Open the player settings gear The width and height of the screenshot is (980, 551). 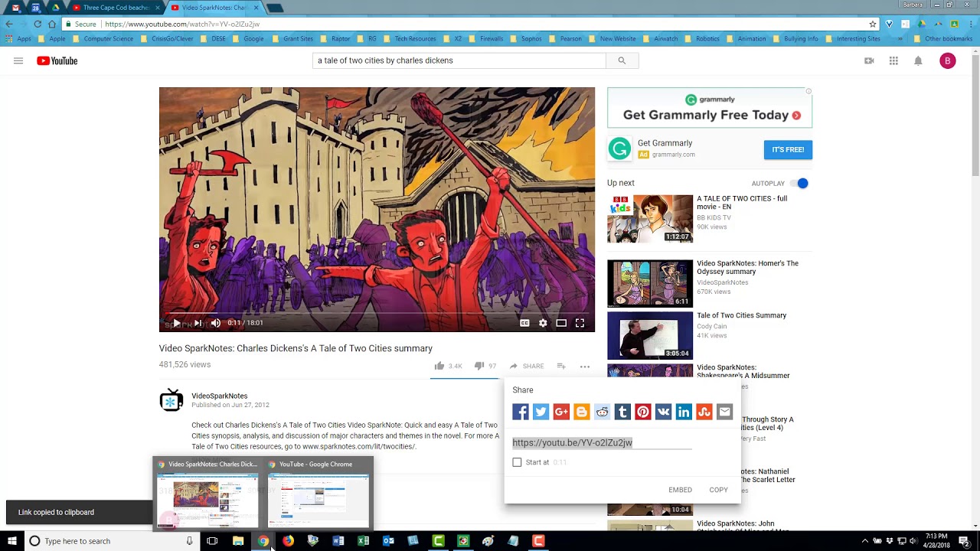543,323
